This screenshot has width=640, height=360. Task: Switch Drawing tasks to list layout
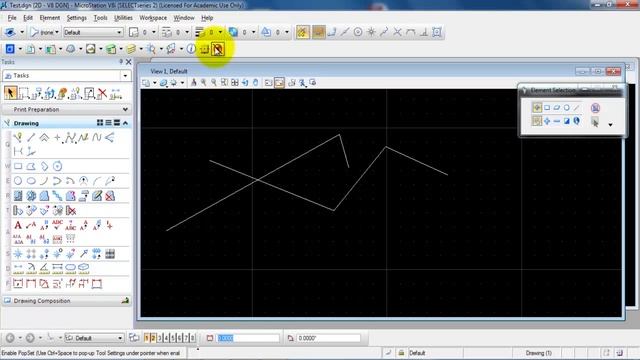[109, 123]
